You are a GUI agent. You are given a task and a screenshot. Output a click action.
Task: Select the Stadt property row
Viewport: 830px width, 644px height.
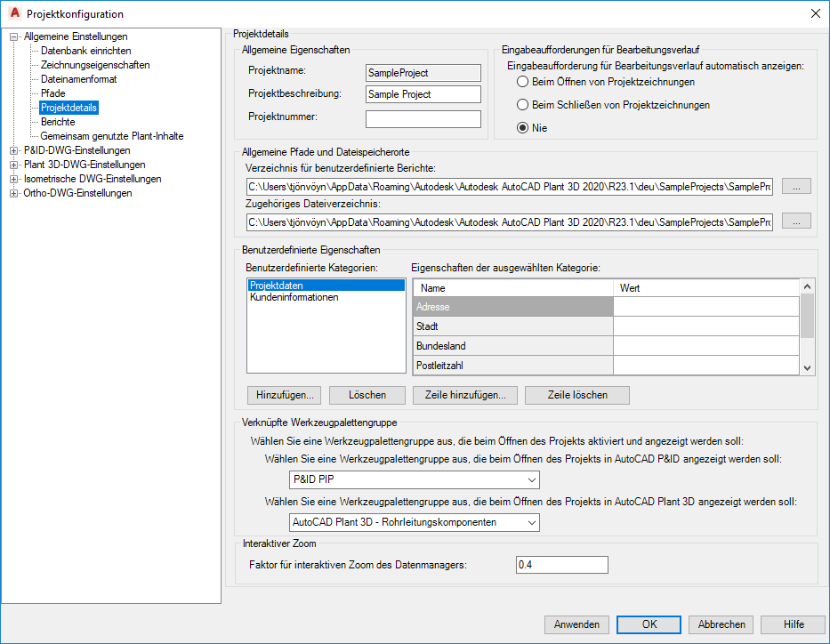click(513, 326)
